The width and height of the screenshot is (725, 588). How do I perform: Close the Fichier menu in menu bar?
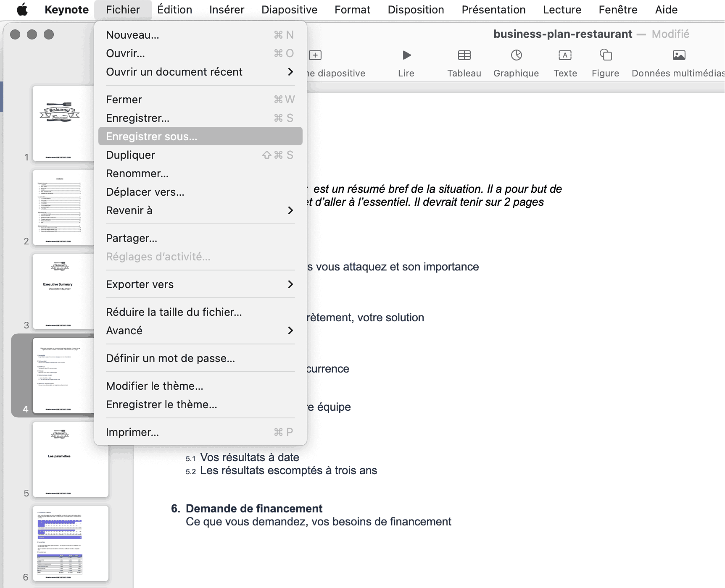pyautogui.click(x=123, y=10)
